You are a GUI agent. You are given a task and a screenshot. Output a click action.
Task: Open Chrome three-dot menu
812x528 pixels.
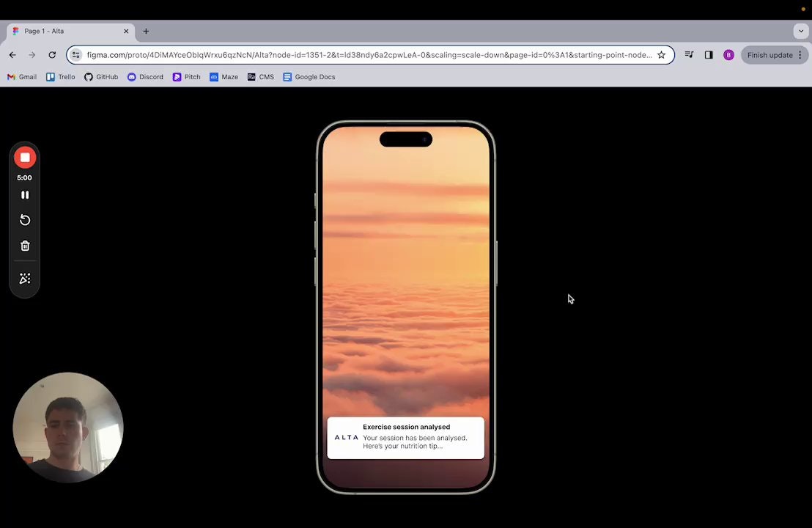tap(800, 55)
